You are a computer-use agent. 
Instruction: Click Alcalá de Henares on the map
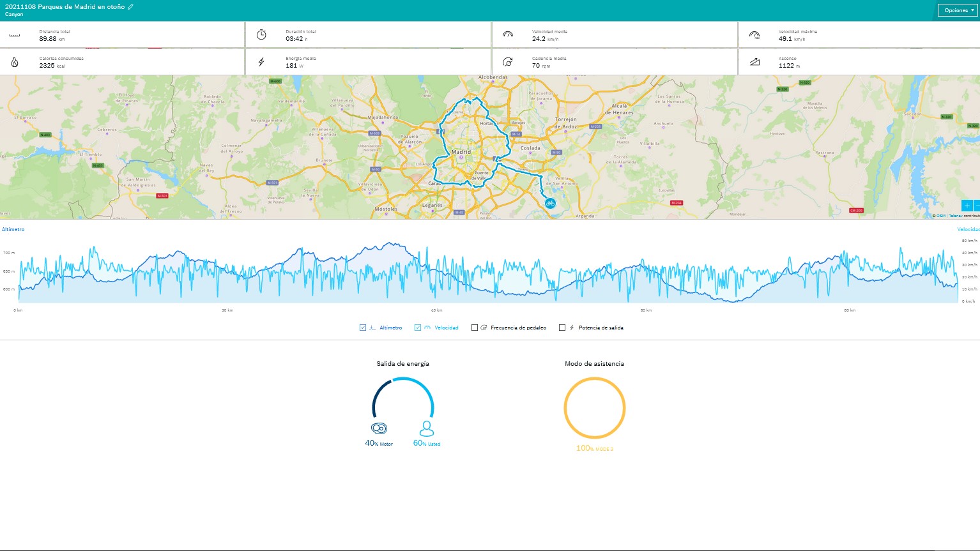[619, 109]
